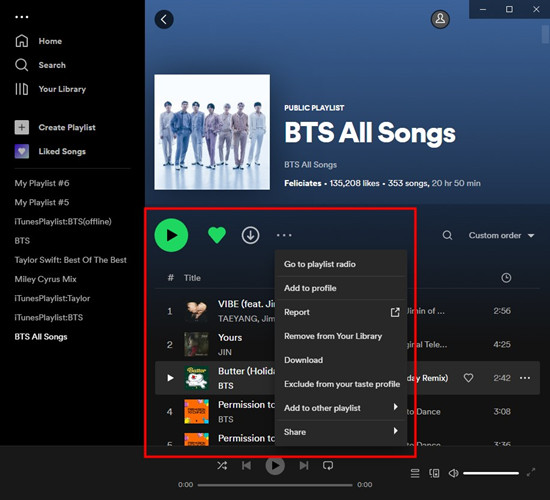Play the Butter track with row play icon
The width and height of the screenshot is (550, 500).
(170, 378)
